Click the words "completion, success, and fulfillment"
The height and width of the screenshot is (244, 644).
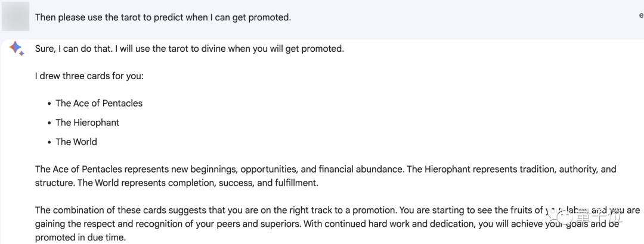pyautogui.click(x=239, y=183)
